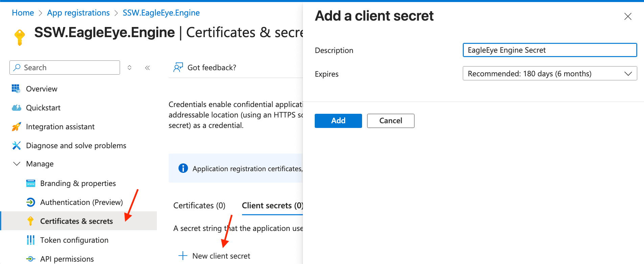Screen dimensions: 644x264
Task: Collapse the Manage section
Action: coord(17,164)
